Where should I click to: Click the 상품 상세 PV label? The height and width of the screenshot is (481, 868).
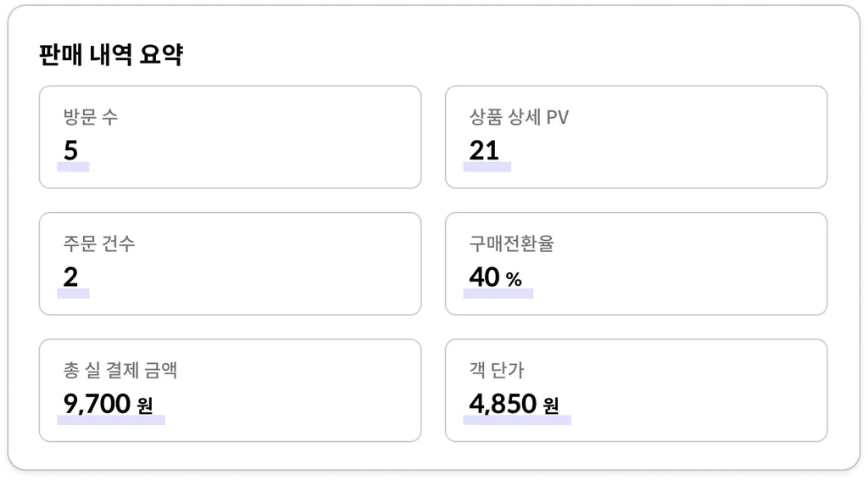click(x=519, y=117)
